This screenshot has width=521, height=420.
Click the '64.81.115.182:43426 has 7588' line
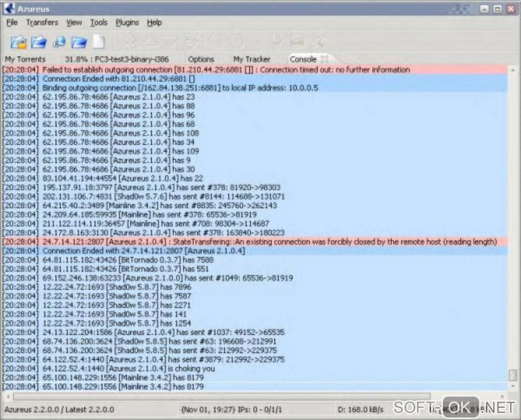tap(255, 260)
